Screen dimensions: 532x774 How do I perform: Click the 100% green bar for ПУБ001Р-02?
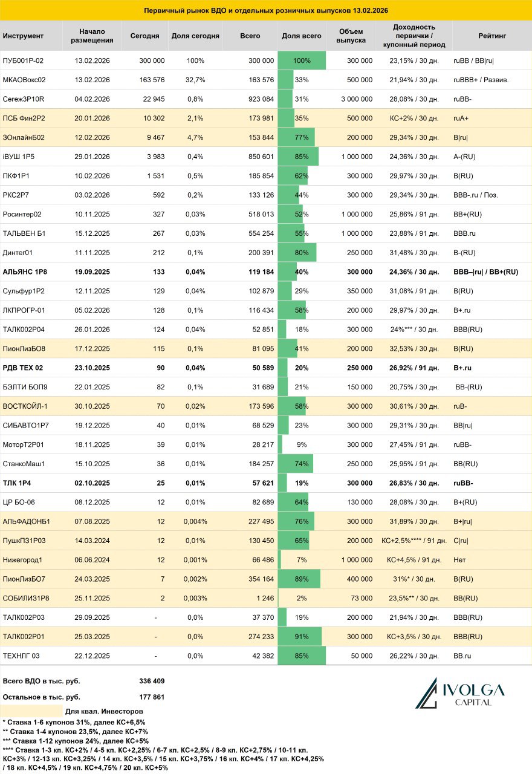(302, 61)
